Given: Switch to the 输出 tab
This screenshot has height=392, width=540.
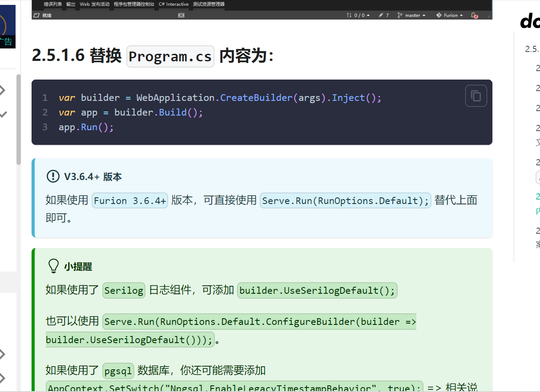Looking at the screenshot, I should [71, 4].
